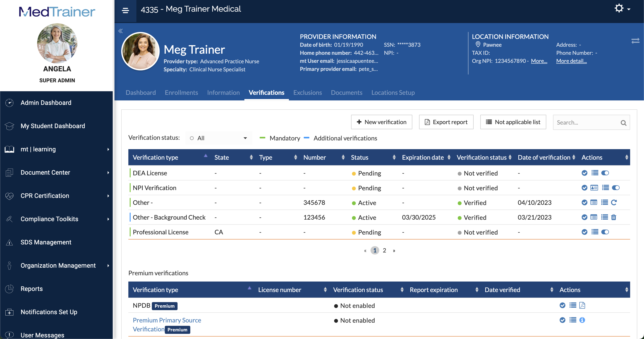Click the search magnifier in the search field
The width and height of the screenshot is (644, 339).
coord(623,123)
